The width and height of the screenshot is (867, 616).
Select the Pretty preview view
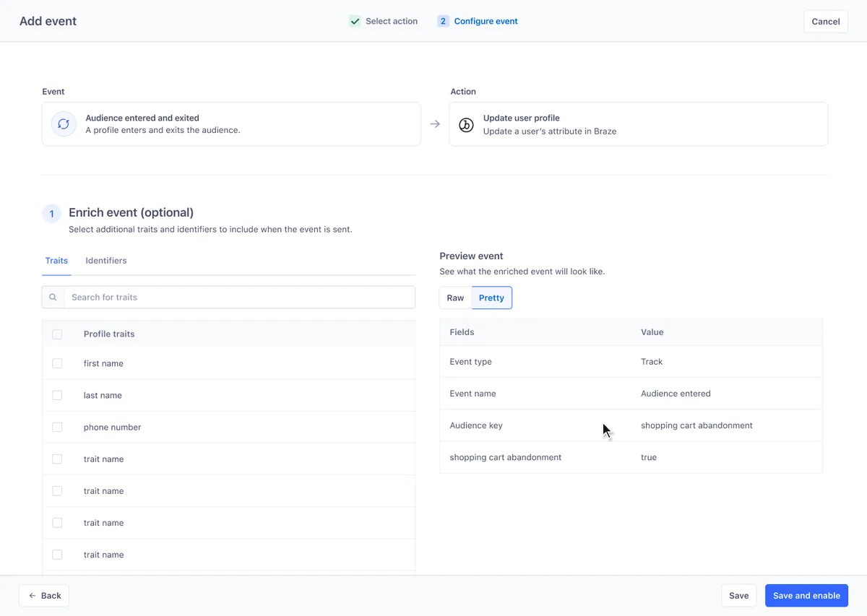pyautogui.click(x=491, y=298)
